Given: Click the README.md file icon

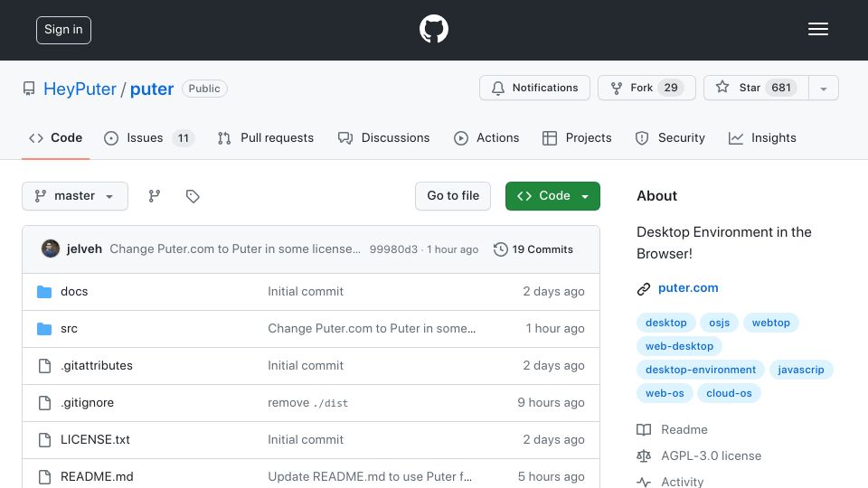Looking at the screenshot, I should (44, 477).
